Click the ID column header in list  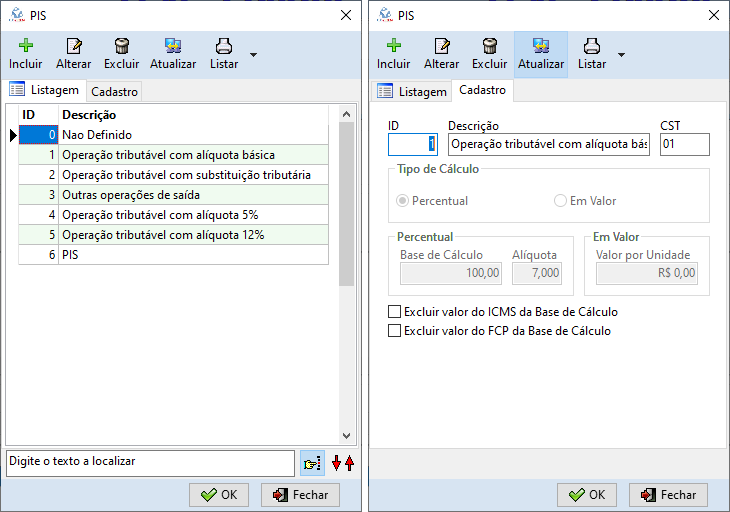coord(38,115)
